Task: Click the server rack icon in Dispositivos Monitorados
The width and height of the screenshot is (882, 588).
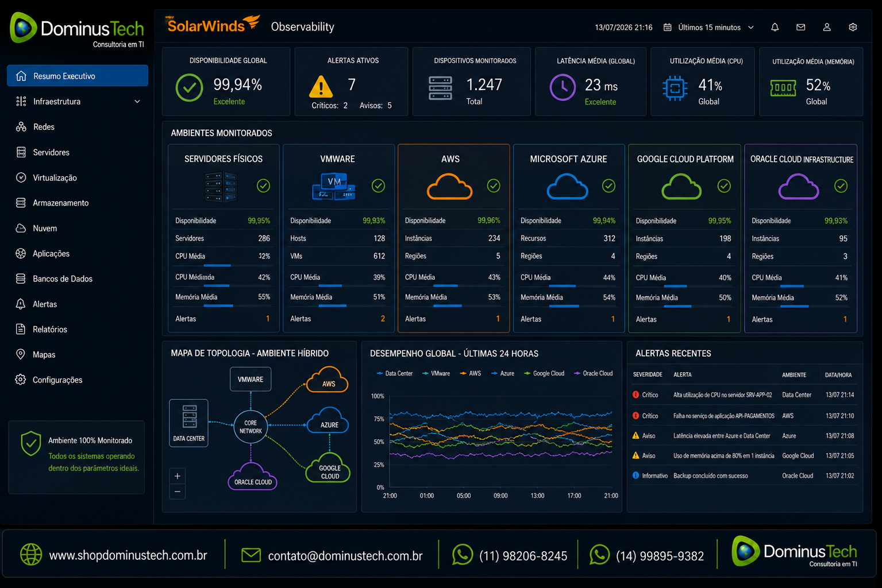Action: (440, 88)
